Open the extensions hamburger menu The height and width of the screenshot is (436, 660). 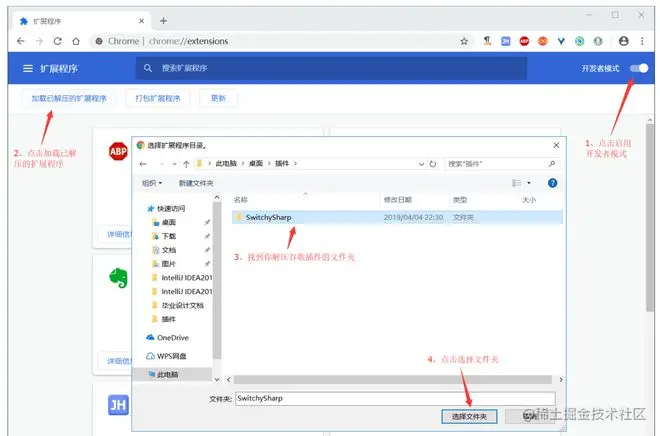(x=28, y=68)
